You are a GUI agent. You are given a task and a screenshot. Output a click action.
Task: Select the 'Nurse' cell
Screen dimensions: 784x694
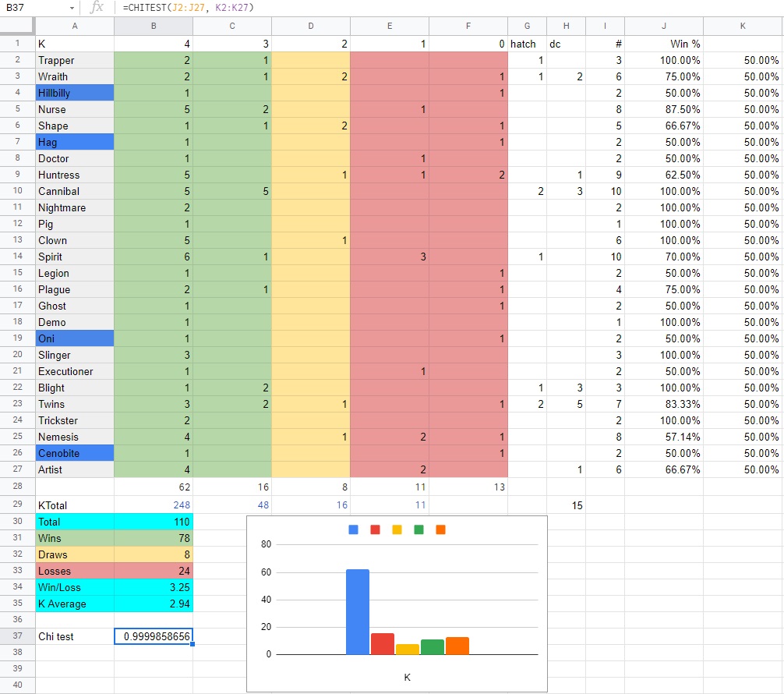coord(75,109)
